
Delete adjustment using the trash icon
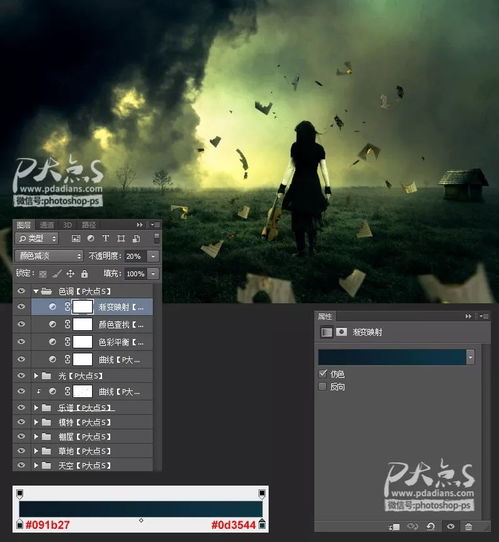click(468, 526)
